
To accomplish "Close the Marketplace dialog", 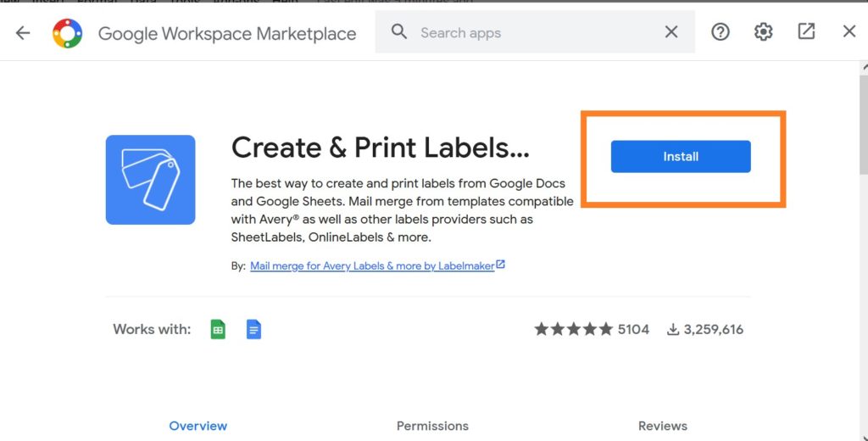I will [x=849, y=31].
